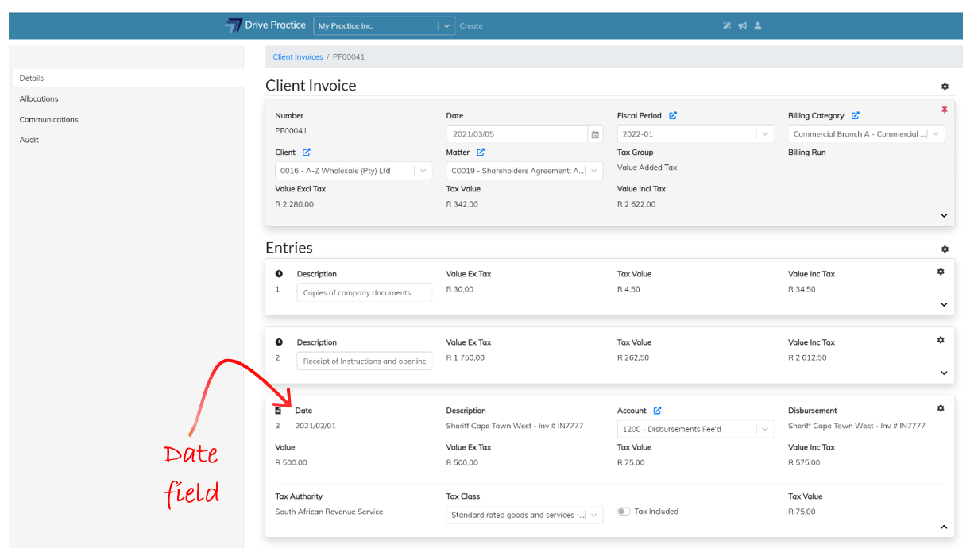Go back to Client Invoices breadcrumb
Viewport: 974px width, 560px height.
[x=298, y=57]
